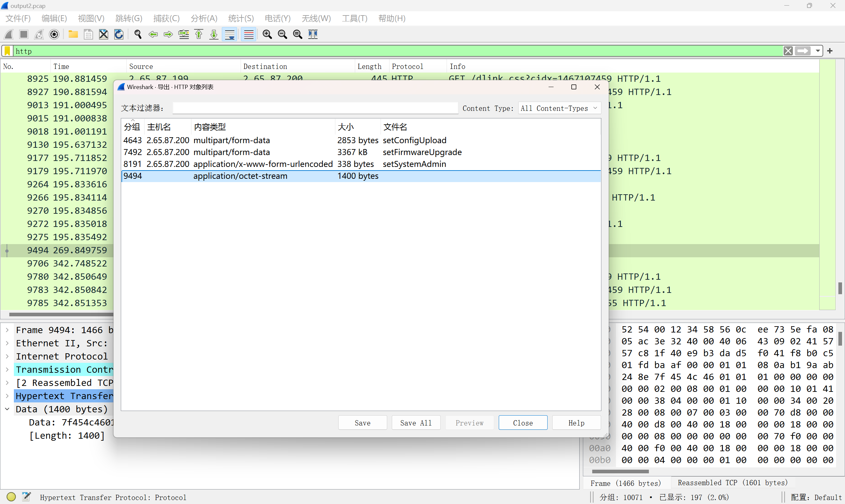
Task: Open the 统计(S) menu
Action: point(241,18)
